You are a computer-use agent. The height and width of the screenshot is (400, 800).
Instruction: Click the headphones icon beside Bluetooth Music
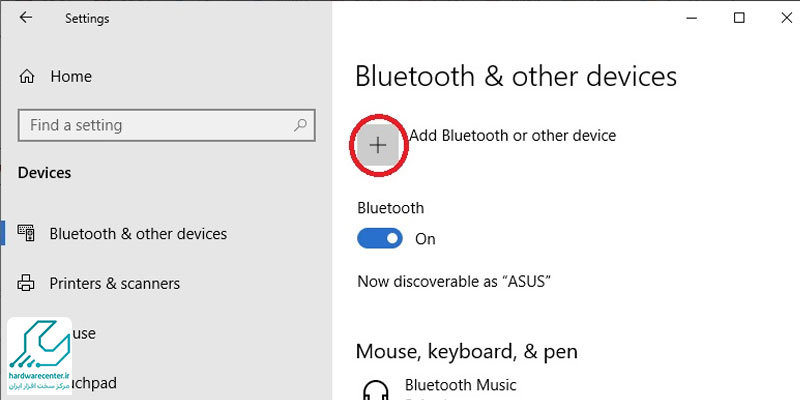click(x=376, y=390)
